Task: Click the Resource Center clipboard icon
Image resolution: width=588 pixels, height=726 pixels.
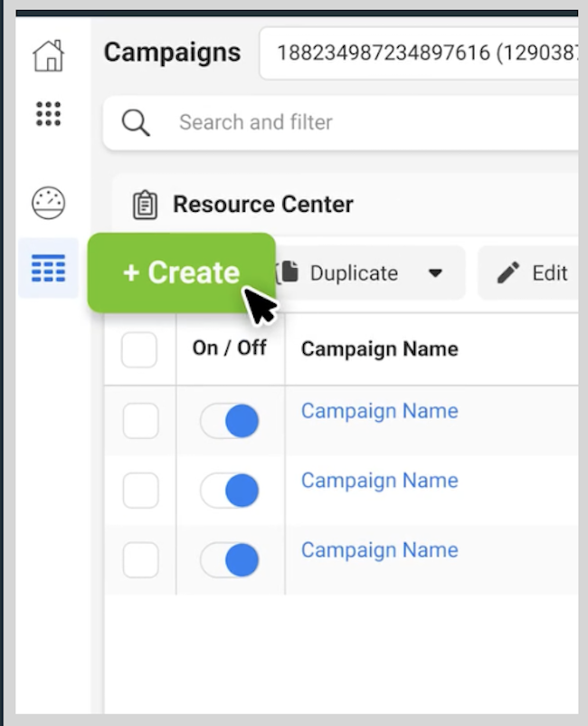Action: point(146,205)
